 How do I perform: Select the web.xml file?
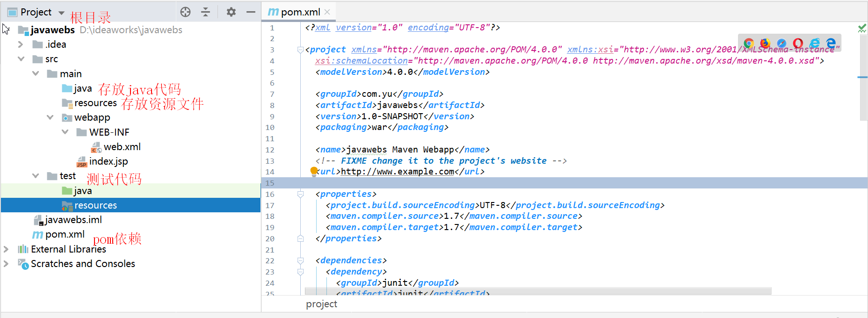pyautogui.click(x=122, y=147)
